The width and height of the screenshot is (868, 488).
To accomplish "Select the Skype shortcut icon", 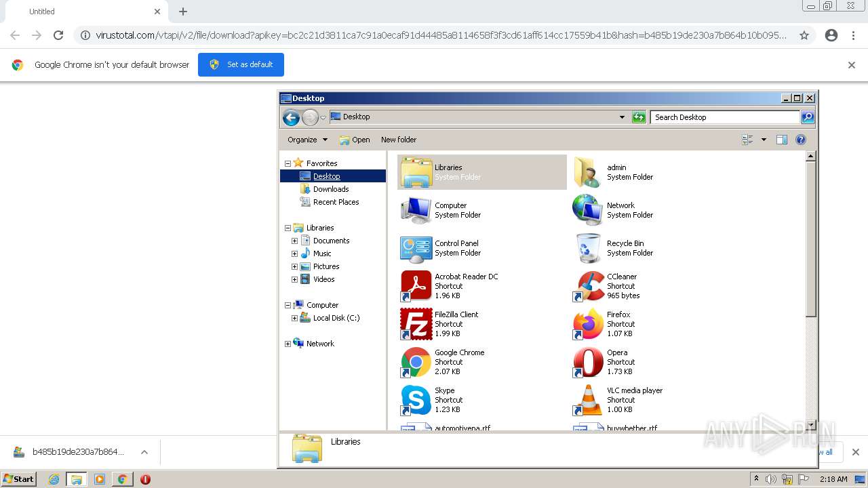I will pyautogui.click(x=416, y=400).
